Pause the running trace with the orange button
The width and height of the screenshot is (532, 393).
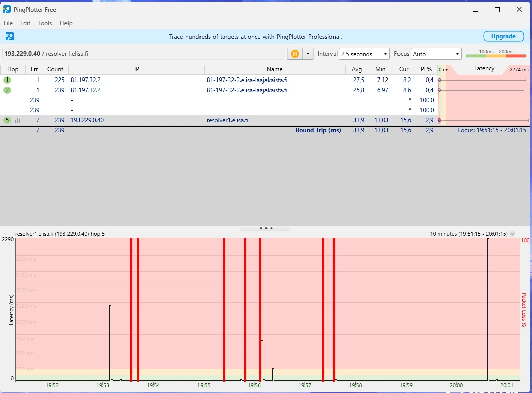pos(295,54)
